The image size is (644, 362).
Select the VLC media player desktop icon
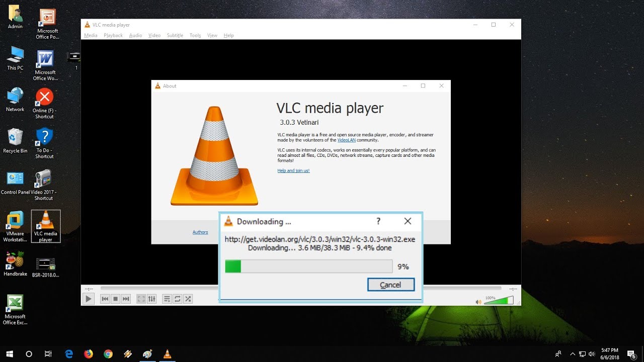coord(46,226)
